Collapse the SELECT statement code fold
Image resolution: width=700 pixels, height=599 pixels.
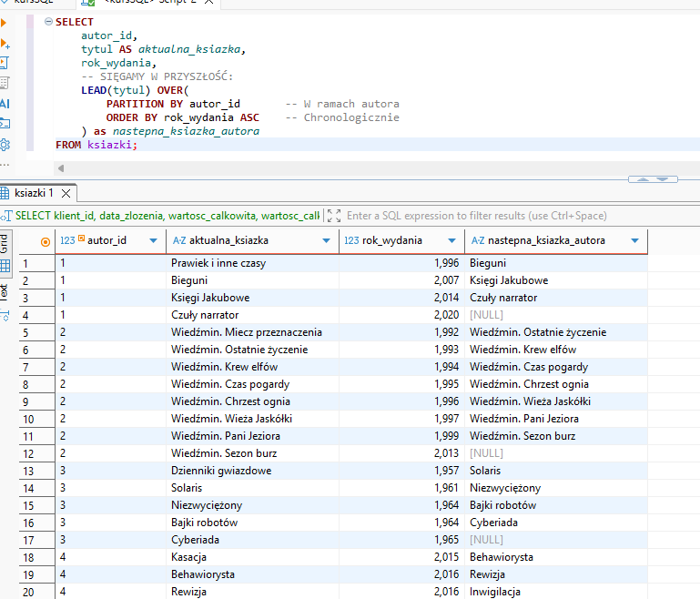[x=47, y=21]
